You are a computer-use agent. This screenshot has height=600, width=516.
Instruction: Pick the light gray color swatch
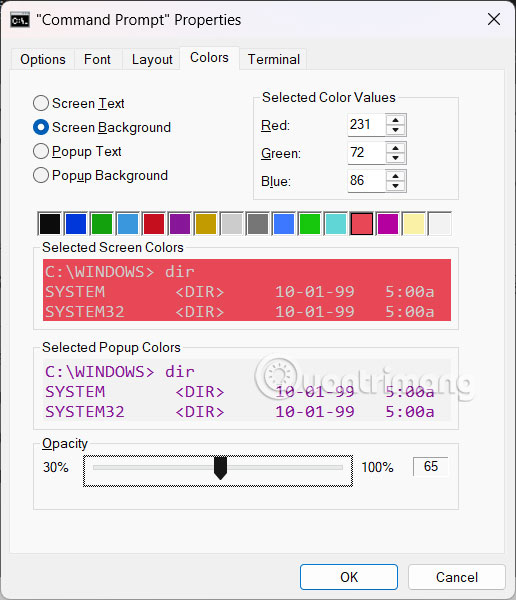pyautogui.click(x=232, y=224)
